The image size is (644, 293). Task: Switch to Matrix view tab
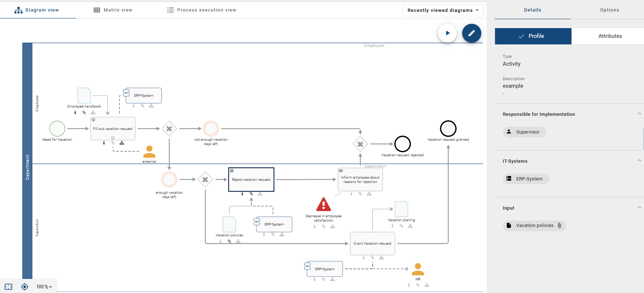(113, 10)
